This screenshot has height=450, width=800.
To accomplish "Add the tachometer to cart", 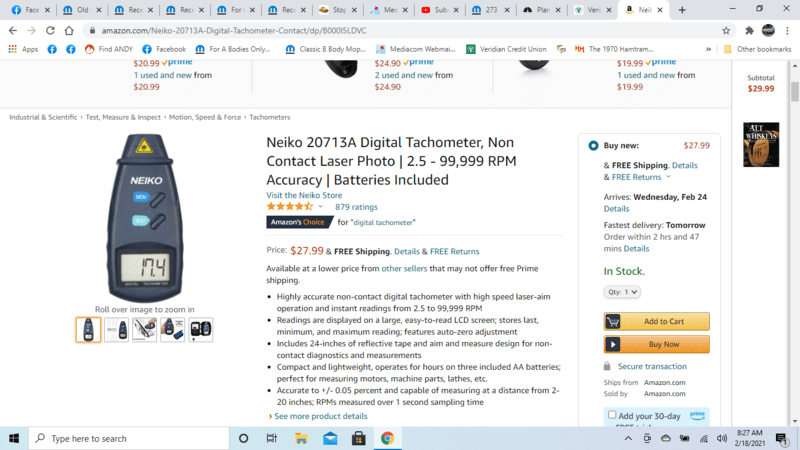I will coord(656,321).
